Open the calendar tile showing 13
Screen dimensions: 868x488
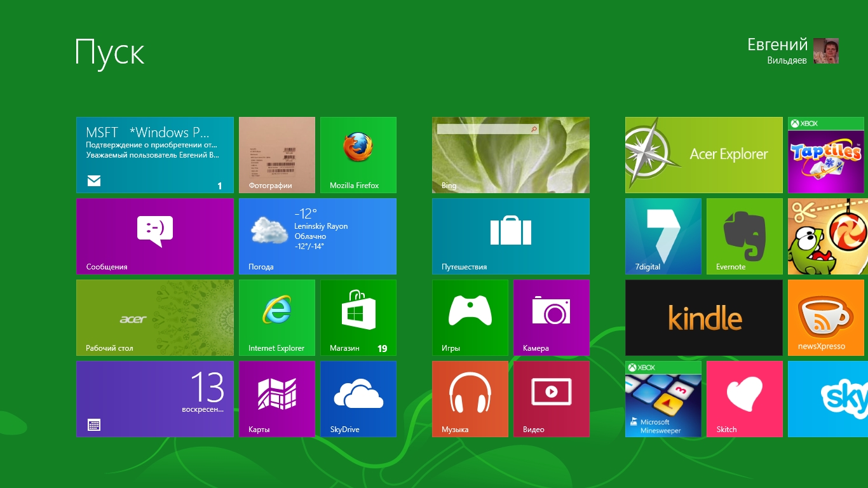coord(155,399)
